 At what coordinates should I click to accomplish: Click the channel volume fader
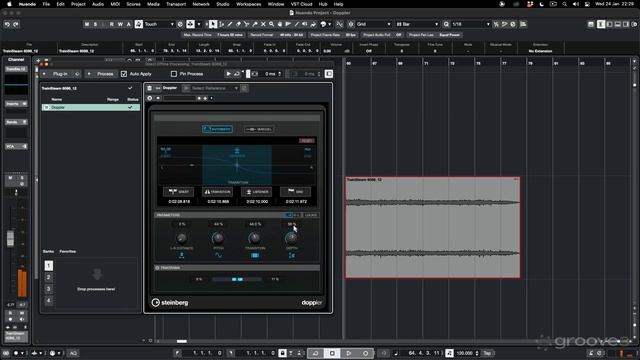[10, 238]
